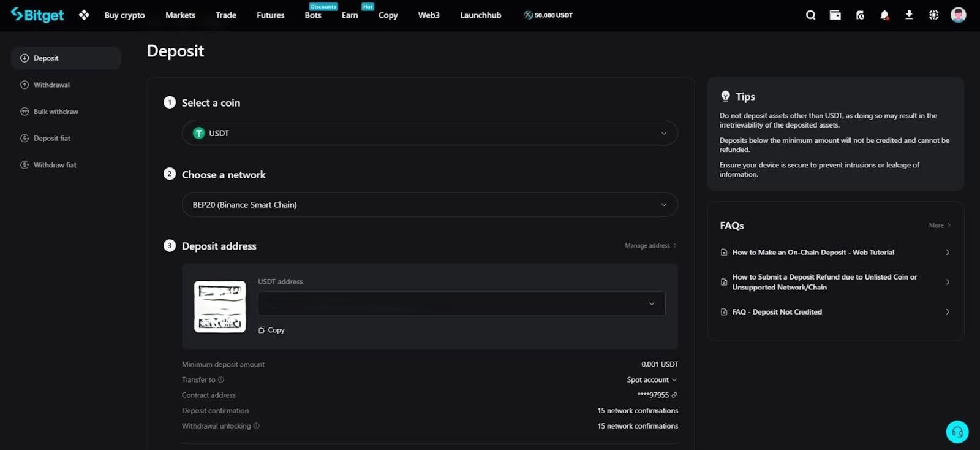Click the Deposit confirmation row's 15 network confirmations
980x450 pixels.
pos(638,411)
